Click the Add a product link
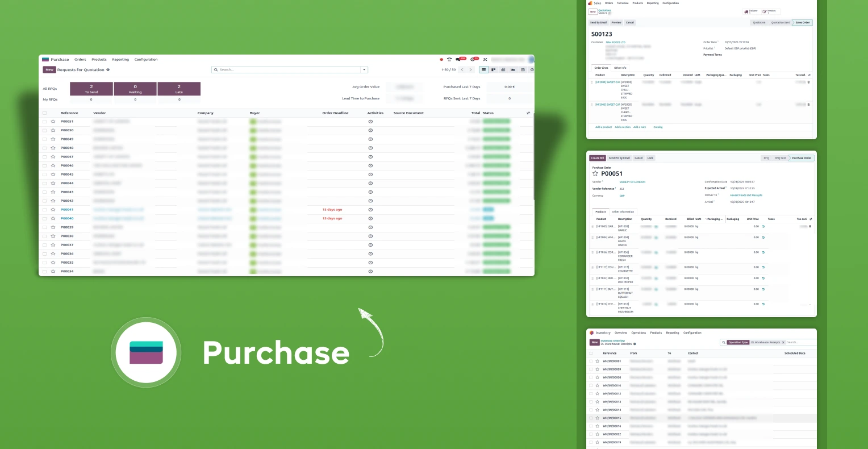The height and width of the screenshot is (449, 868). point(603,127)
